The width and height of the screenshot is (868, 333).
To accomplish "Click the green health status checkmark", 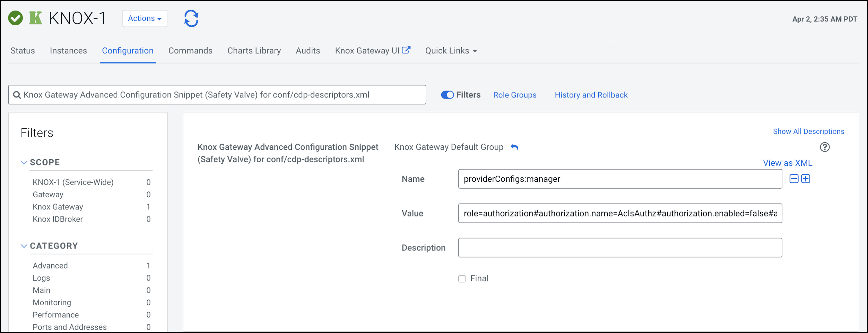I will pos(16,18).
